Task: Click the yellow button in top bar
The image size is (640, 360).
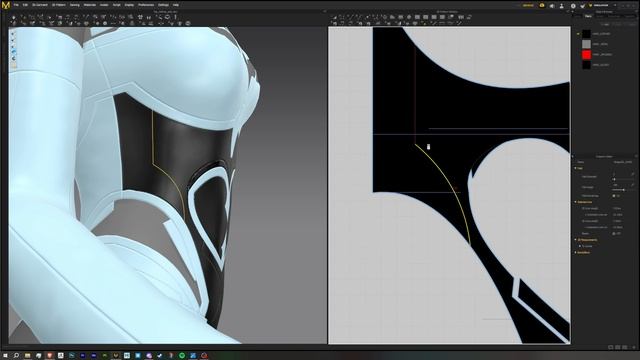Action: click(528, 6)
